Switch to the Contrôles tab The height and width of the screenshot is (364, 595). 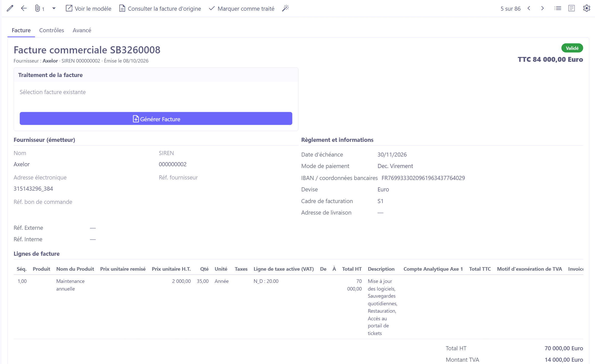pos(52,30)
